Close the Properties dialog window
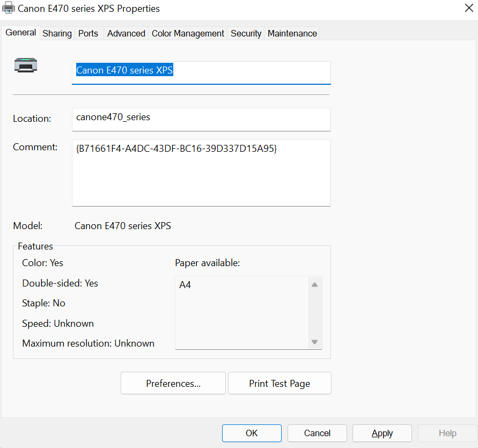 [469, 8]
